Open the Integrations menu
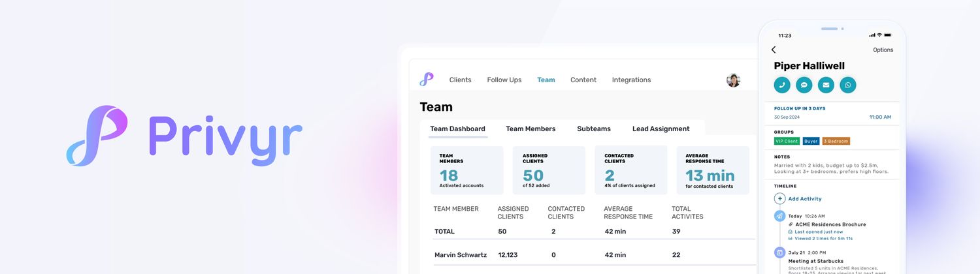This screenshot has width=980, height=274. pos(631,80)
